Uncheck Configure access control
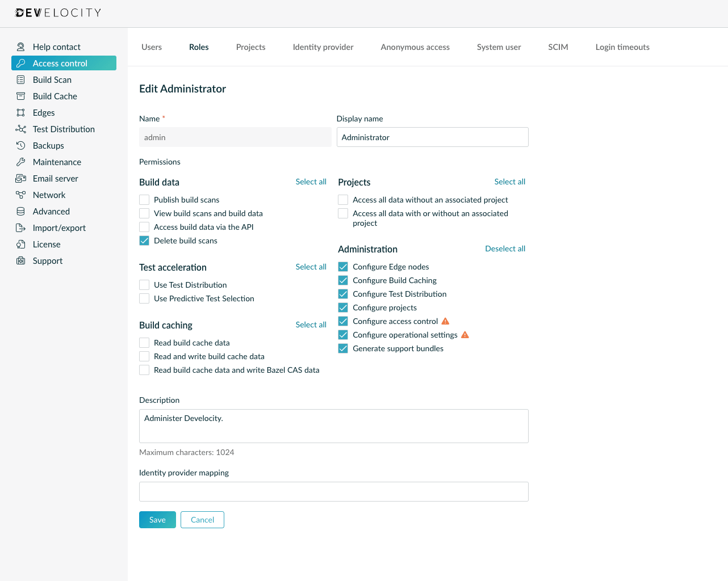Image resolution: width=728 pixels, height=581 pixels. coord(343,321)
